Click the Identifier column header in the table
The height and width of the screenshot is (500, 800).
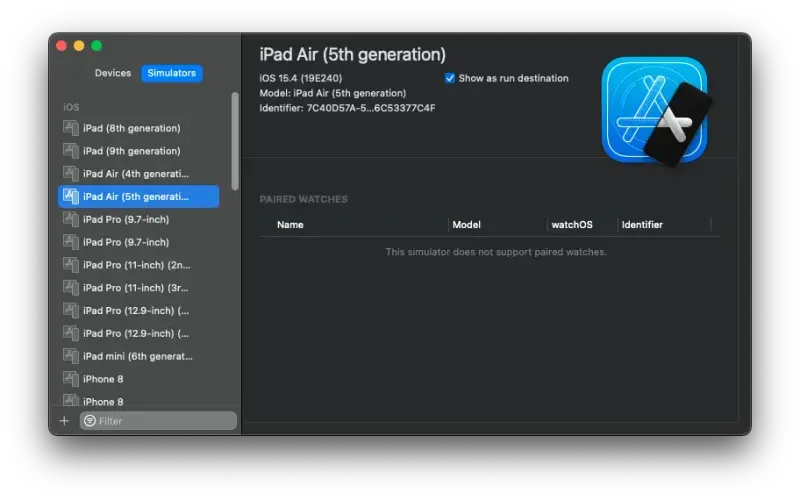[x=642, y=224]
